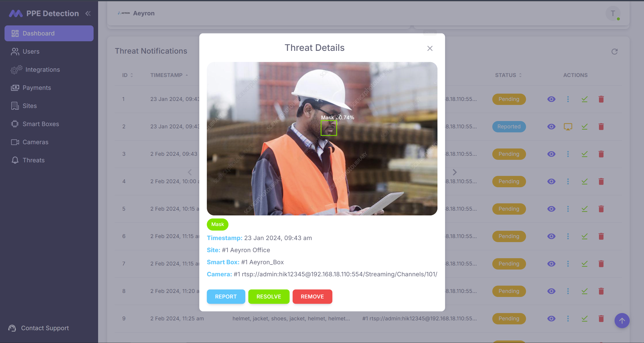Navigate to next threat image
Viewport: 644px width, 343px height.
[x=455, y=172]
